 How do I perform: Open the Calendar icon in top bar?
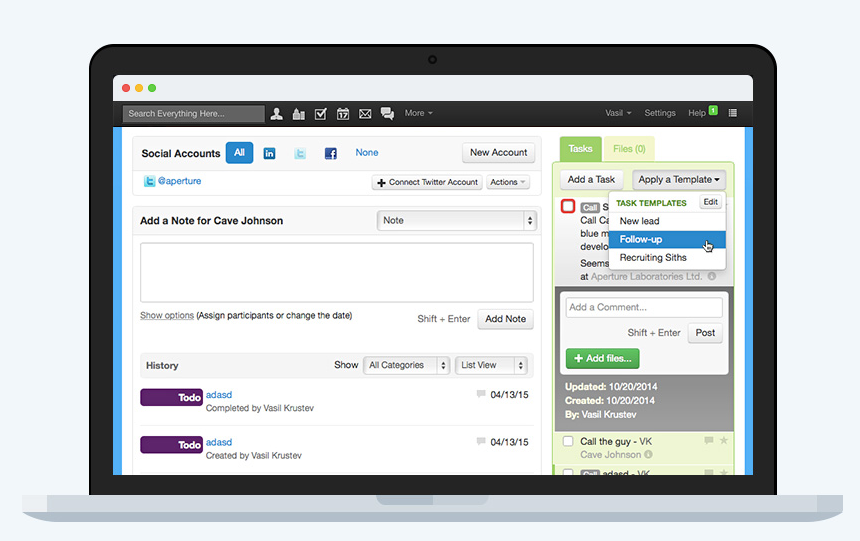point(343,114)
